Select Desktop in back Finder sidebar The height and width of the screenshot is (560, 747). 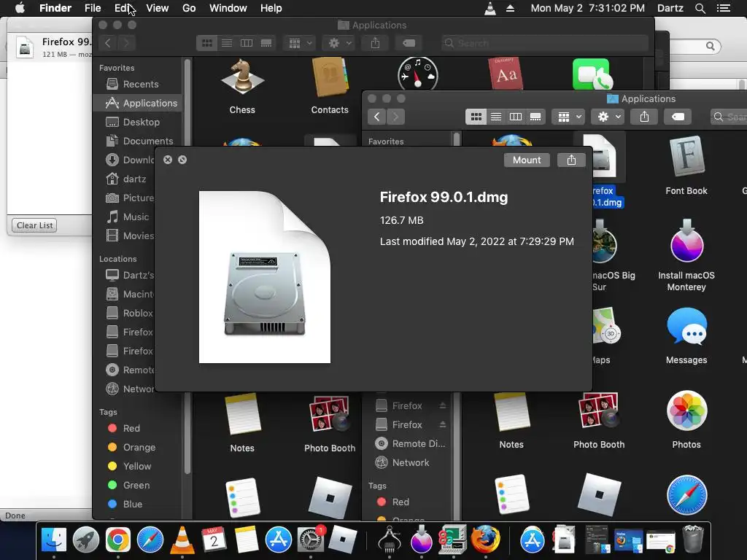point(137,122)
